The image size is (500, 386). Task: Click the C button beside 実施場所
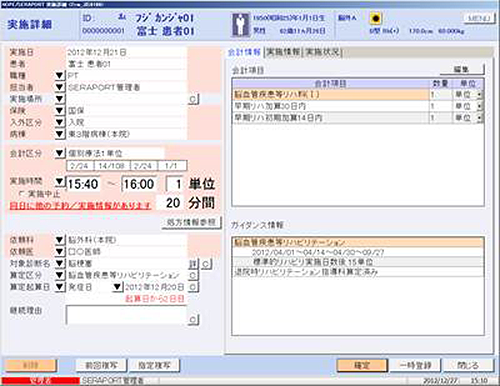(x=193, y=99)
